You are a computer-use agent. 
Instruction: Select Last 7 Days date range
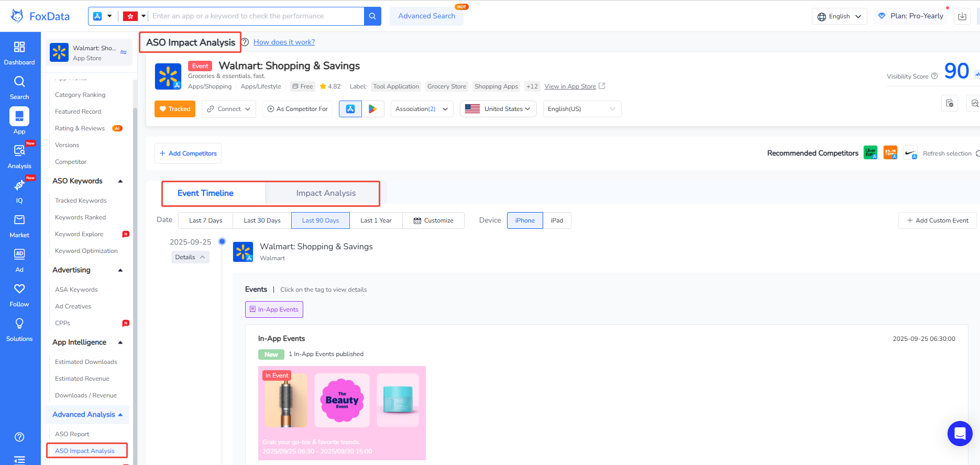tap(205, 220)
